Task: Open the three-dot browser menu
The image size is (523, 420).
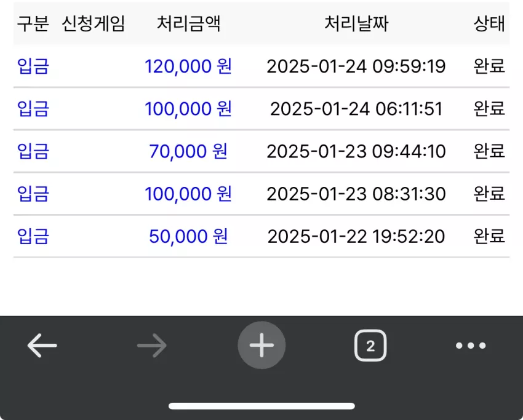Action: (471, 346)
